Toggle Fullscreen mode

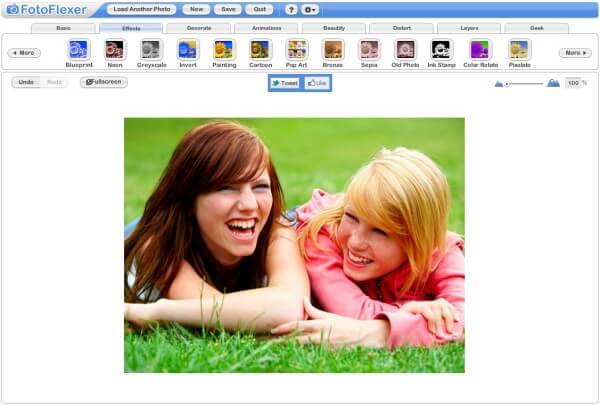104,82
